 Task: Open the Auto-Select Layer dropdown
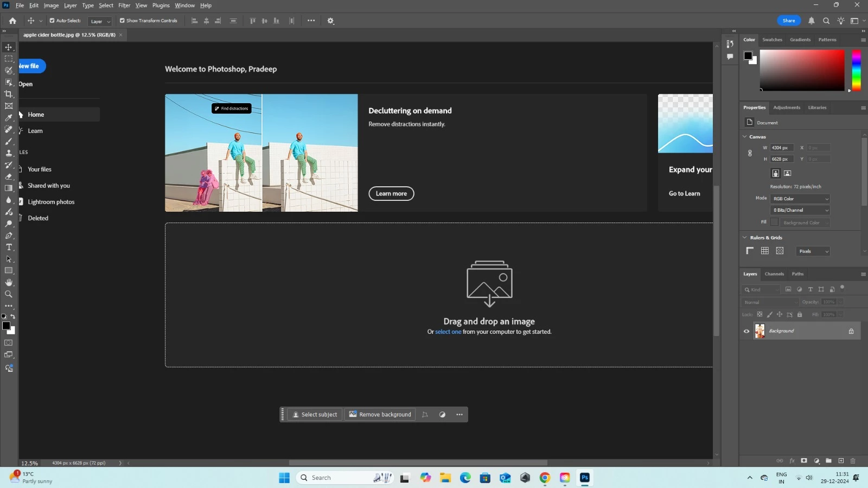100,21
